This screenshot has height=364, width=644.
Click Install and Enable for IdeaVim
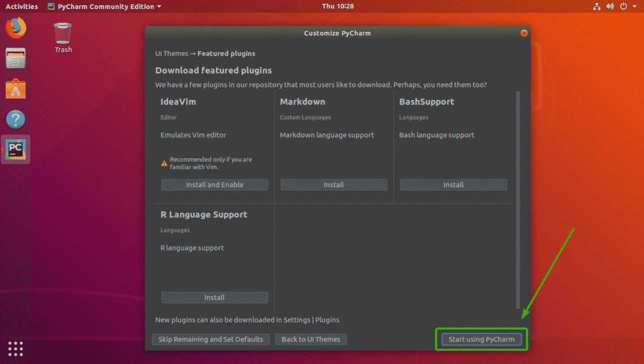tap(215, 185)
